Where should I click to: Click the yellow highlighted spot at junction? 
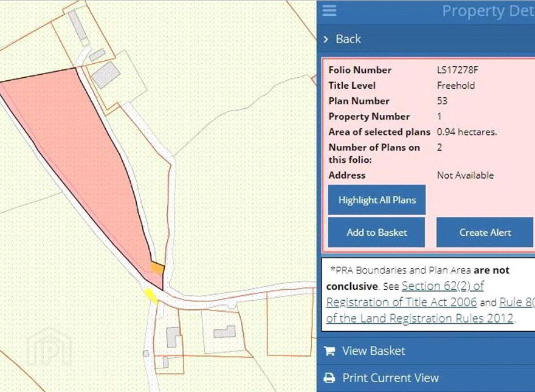point(151,295)
